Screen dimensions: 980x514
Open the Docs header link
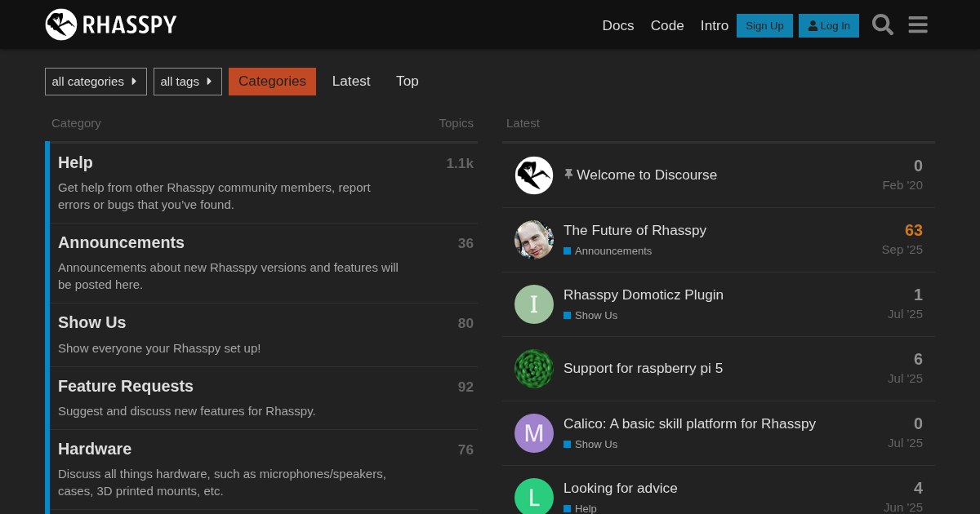coord(618,25)
